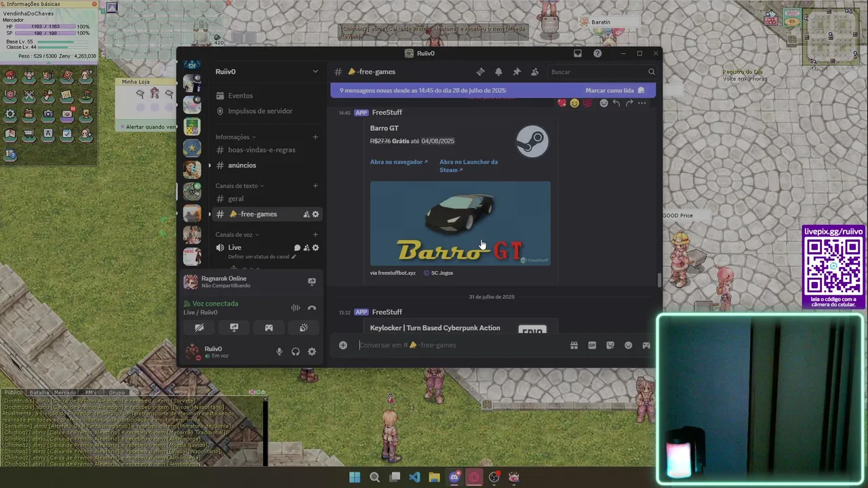Image resolution: width=868 pixels, height=488 pixels.
Task: Open the soundboard button in voice panel
Action: (304, 327)
